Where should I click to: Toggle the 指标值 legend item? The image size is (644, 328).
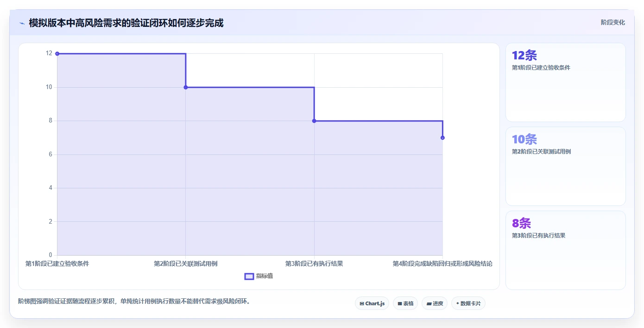[x=259, y=276]
